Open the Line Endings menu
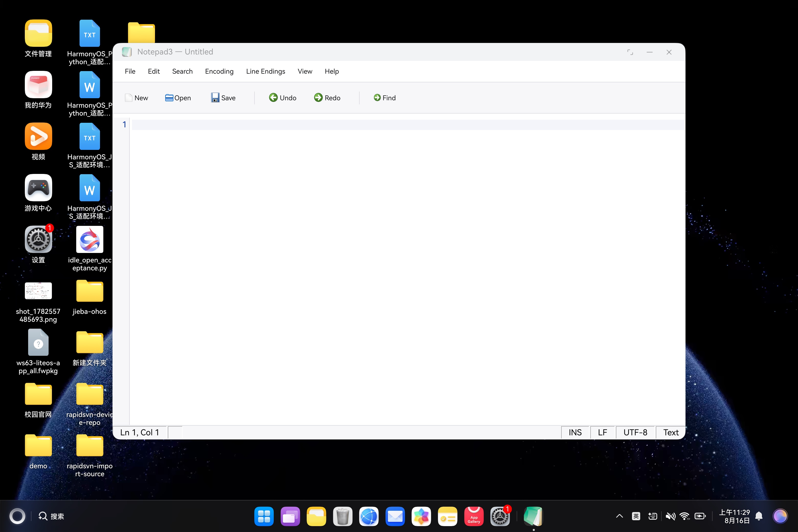This screenshot has height=532, width=798. 265,71
